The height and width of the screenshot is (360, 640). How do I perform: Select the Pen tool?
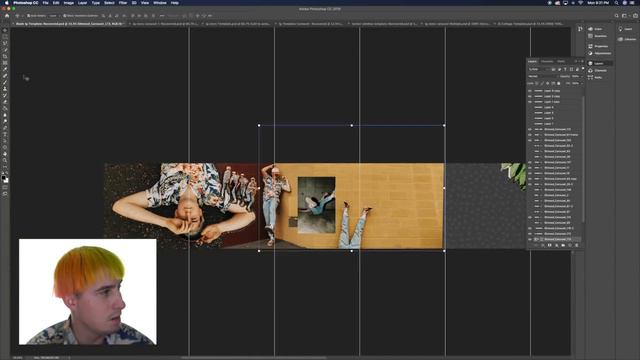(5, 128)
